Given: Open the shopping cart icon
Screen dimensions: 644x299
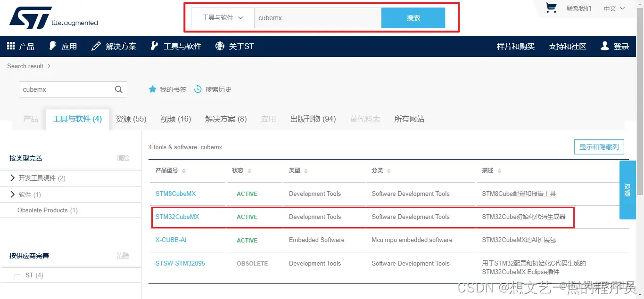Looking at the screenshot, I should point(551,8).
